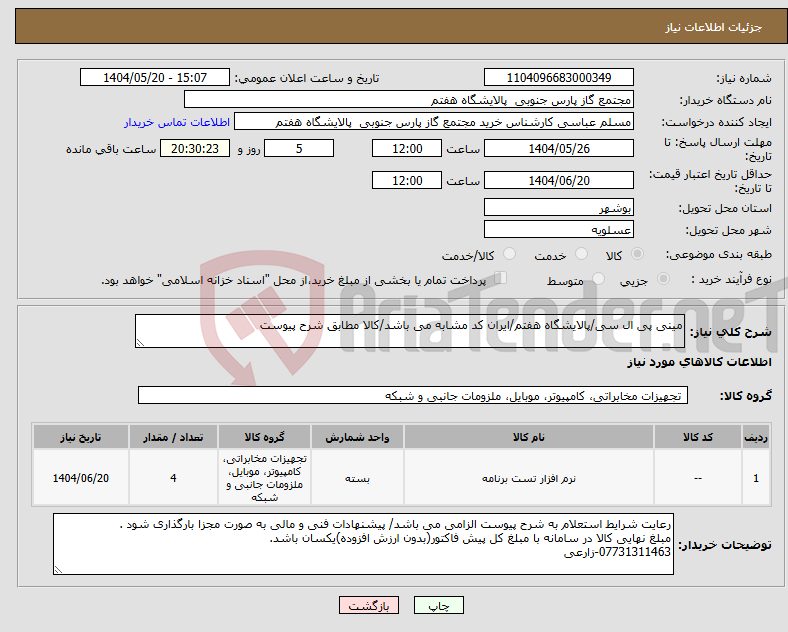This screenshot has width=788, height=632.
Task: Click the request creator field مسلم عباسی
Action: pyautogui.click(x=434, y=122)
